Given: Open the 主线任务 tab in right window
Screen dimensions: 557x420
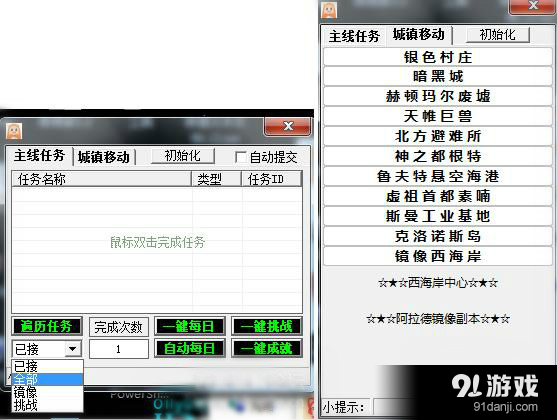Looking at the screenshot, I should coord(354,36).
